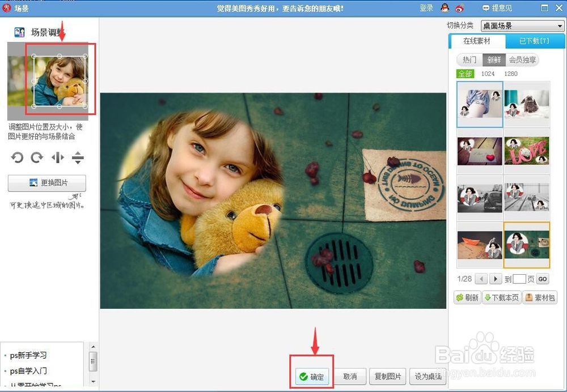
Task: Select scene thumbnail with red heart
Action: (480, 151)
